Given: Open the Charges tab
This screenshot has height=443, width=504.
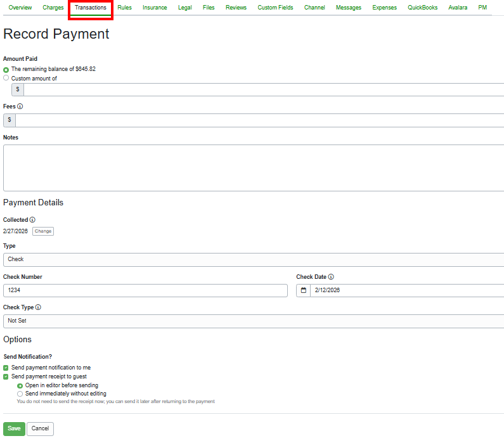Looking at the screenshot, I should click(x=53, y=8).
